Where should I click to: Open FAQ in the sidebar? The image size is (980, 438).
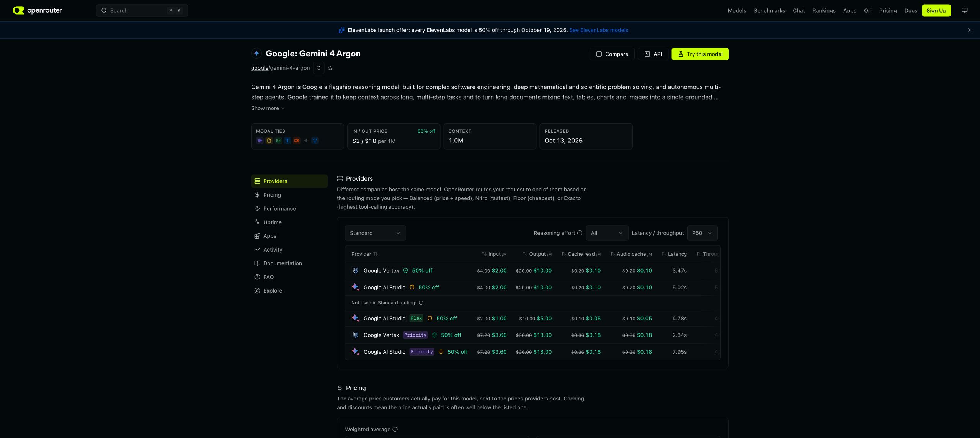coord(289,277)
